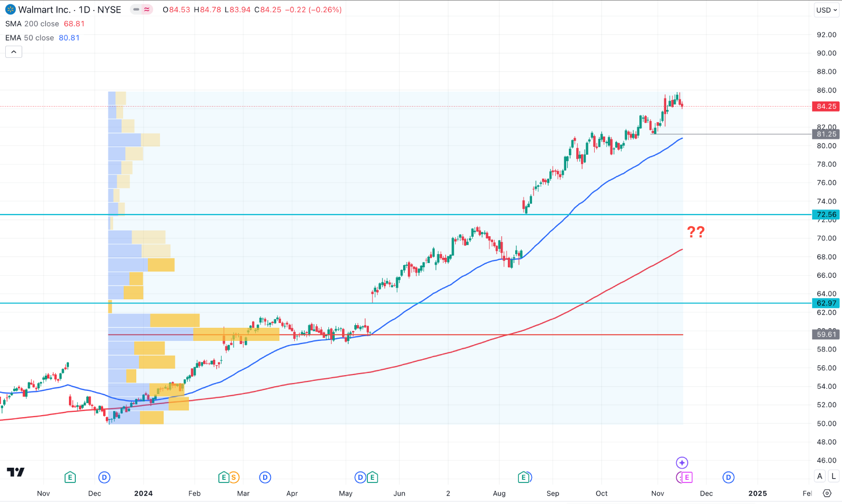Open the green earnings marker in mid-May
842x504 pixels.
coord(372,478)
